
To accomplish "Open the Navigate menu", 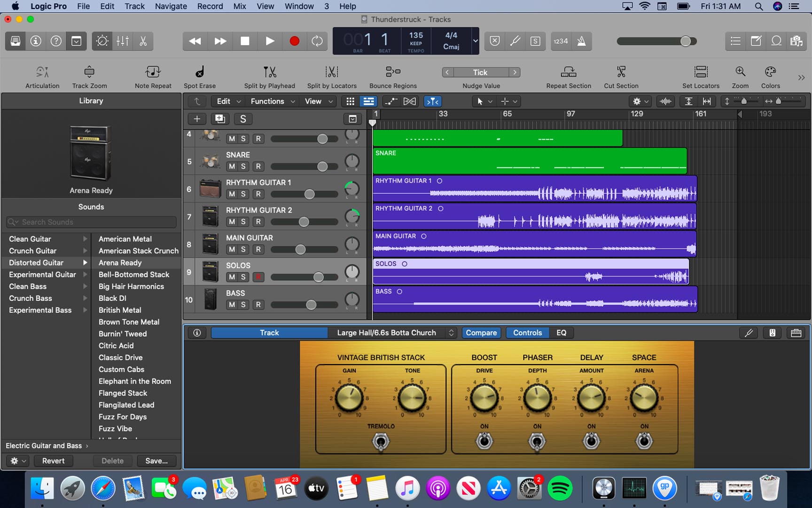I will pos(171,6).
